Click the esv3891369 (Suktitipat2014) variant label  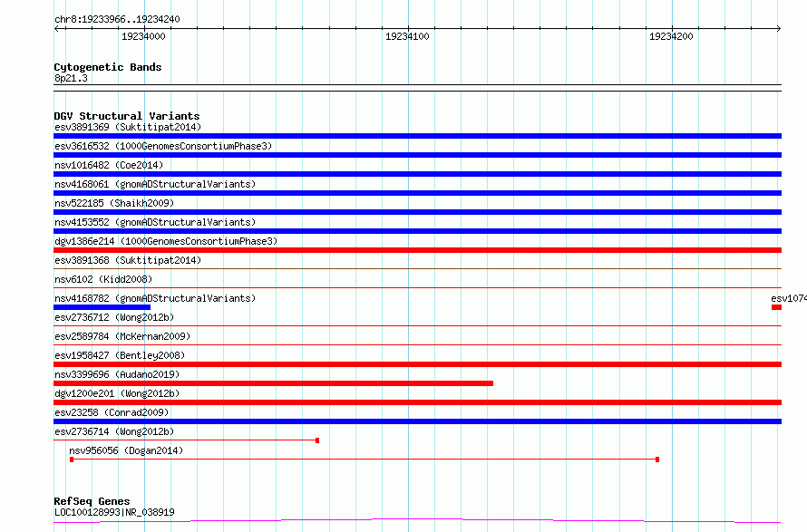(128, 127)
